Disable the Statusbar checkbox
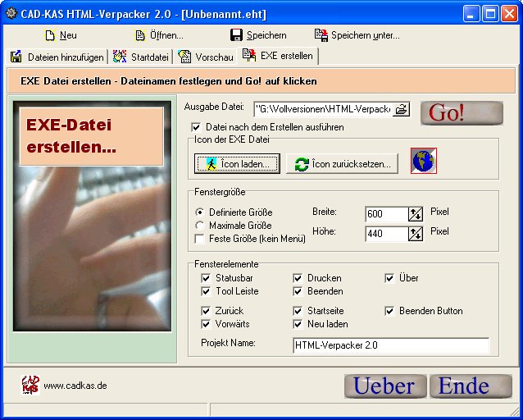This screenshot has height=420, width=523. tap(206, 278)
